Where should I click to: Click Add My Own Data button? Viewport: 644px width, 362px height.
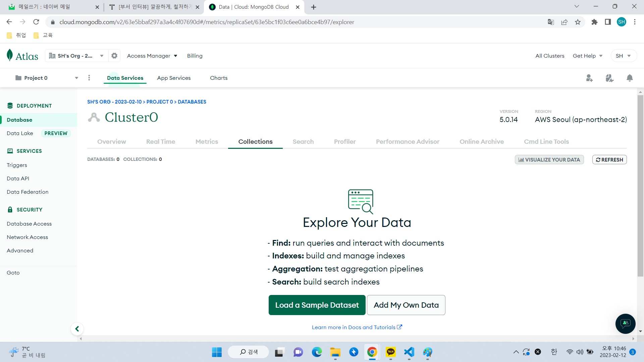click(x=406, y=305)
